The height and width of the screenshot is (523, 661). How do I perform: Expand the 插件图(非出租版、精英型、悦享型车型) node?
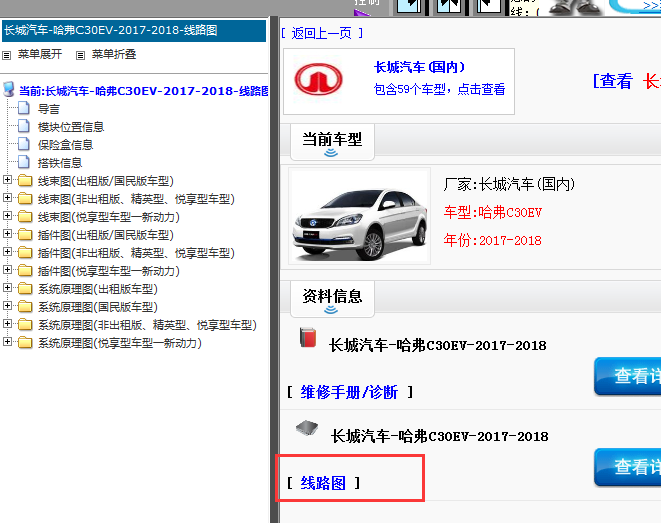point(7,252)
